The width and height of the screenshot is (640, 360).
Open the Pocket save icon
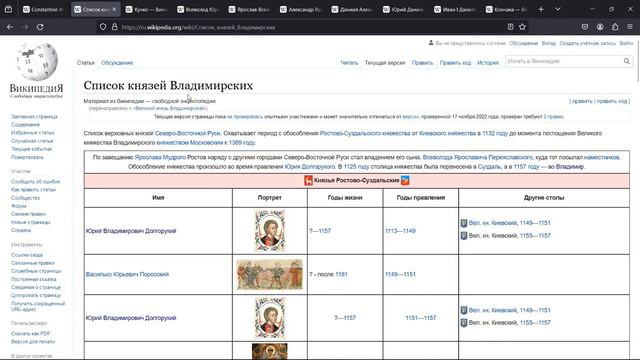click(x=585, y=27)
